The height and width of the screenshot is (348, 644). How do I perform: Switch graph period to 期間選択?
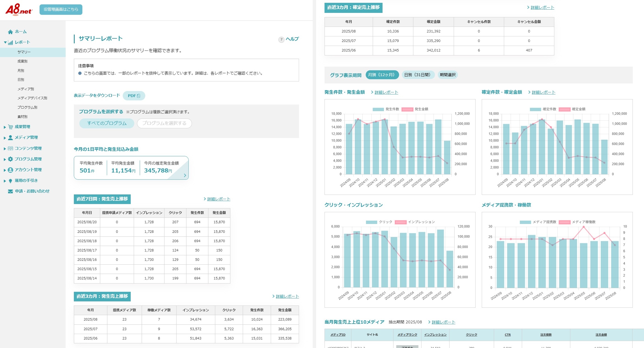click(x=448, y=75)
